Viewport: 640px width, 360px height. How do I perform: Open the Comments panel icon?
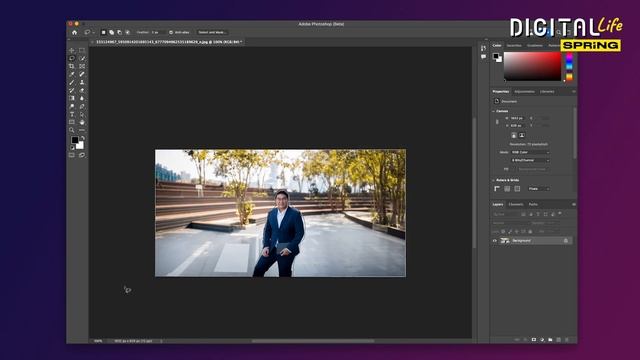[x=483, y=57]
